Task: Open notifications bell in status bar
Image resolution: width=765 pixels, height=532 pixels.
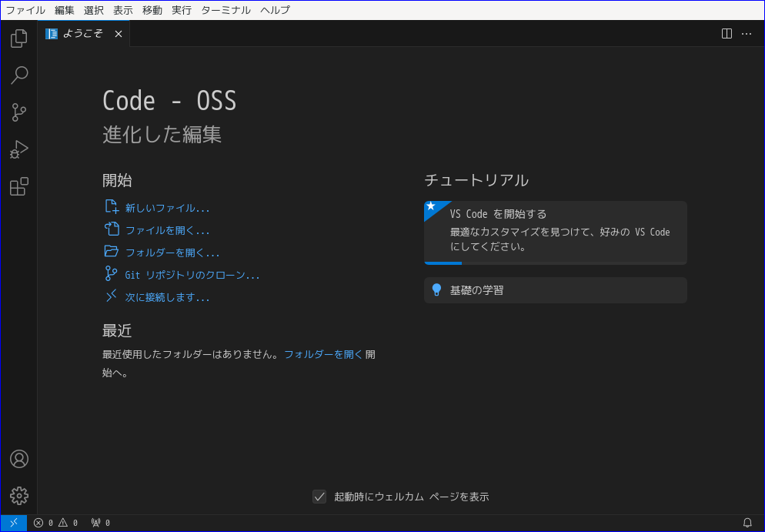Action: tap(747, 523)
